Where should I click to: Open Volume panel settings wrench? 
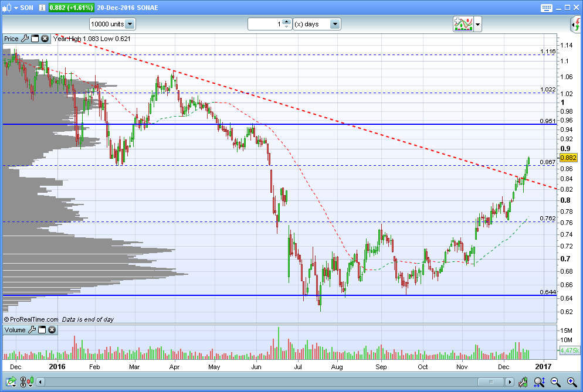coord(32,330)
